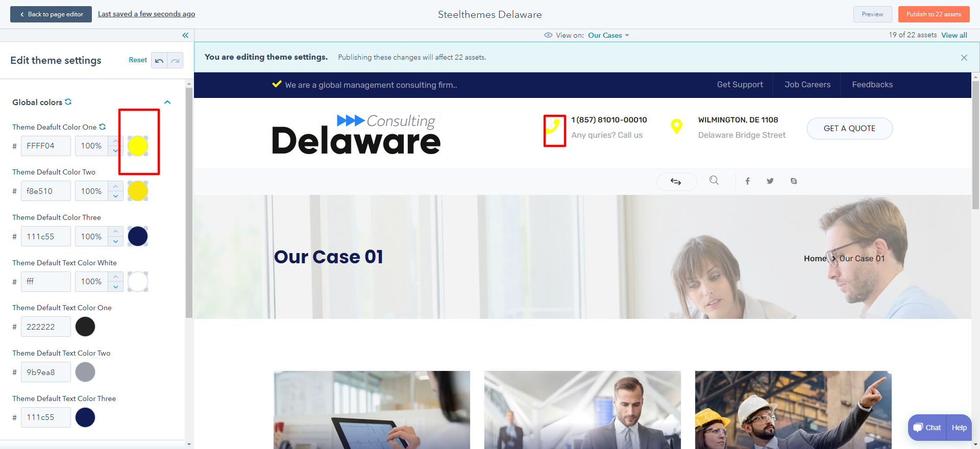Reset Theme Default Color One sync icon
This screenshot has height=449, width=980.
click(103, 127)
